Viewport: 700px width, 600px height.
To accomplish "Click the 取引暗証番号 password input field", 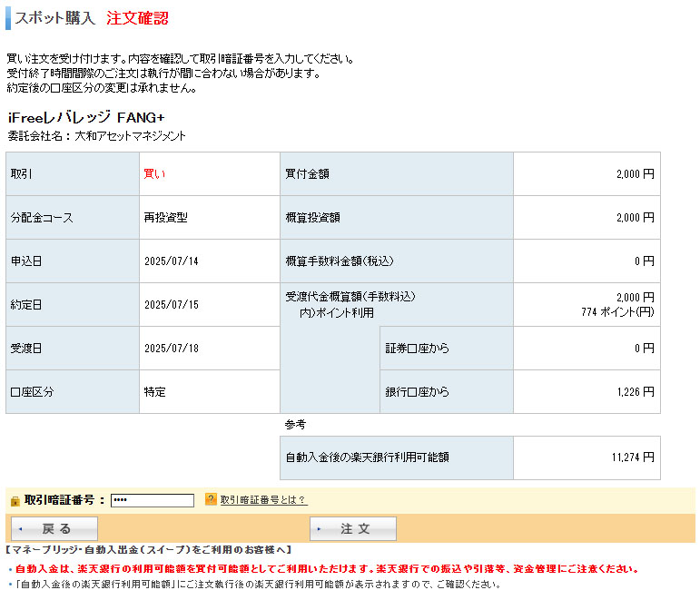I will [x=152, y=500].
